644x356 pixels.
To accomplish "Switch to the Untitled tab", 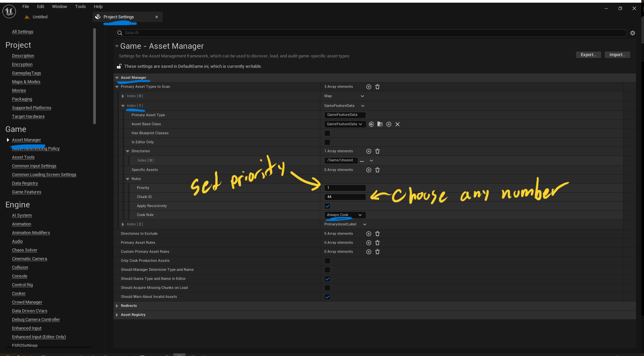I will tap(40, 17).
